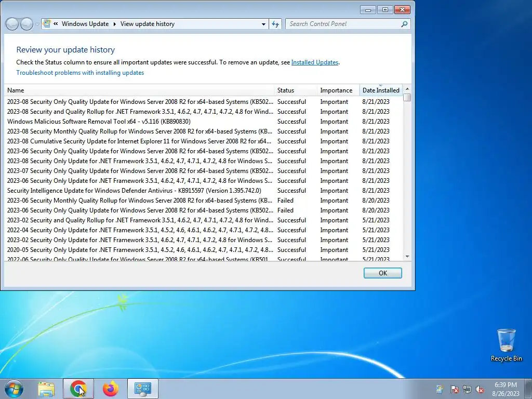Click the OK button

383,273
